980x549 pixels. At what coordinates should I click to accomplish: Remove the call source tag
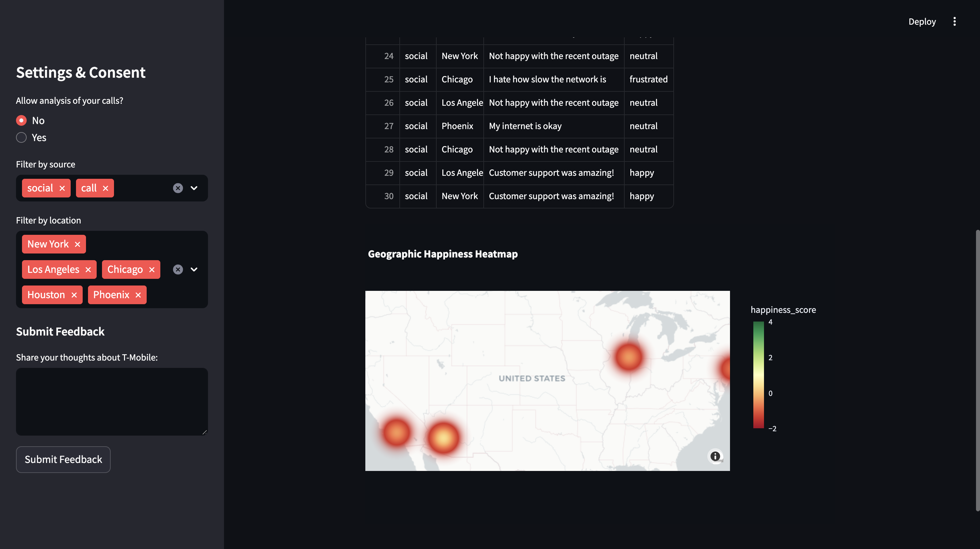[x=106, y=188]
